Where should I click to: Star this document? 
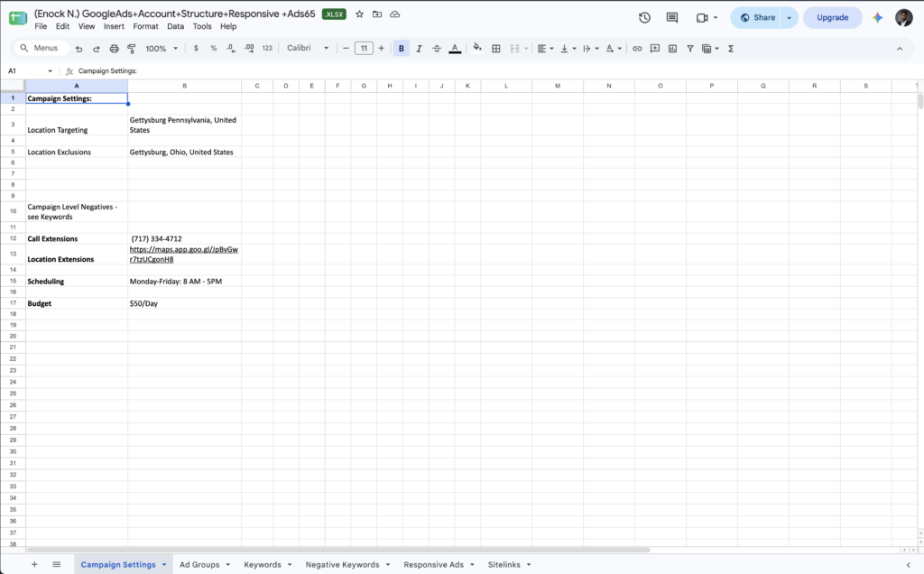pyautogui.click(x=359, y=14)
